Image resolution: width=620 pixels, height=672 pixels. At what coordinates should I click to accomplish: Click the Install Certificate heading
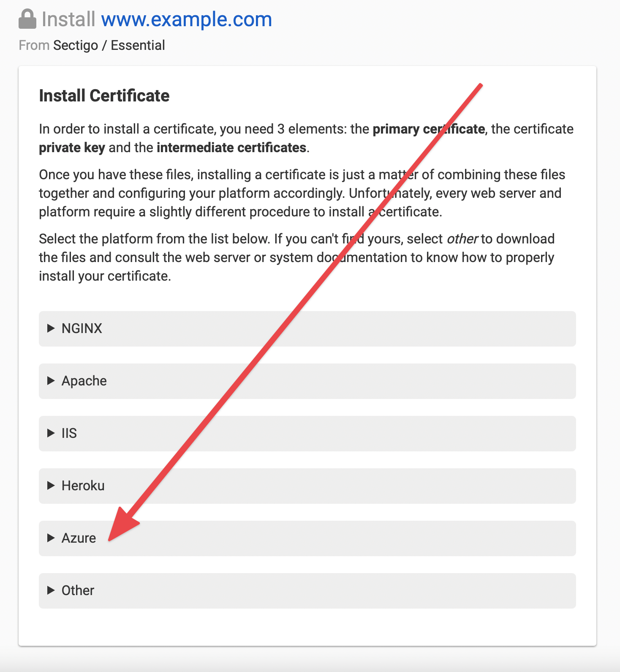pos(104,96)
